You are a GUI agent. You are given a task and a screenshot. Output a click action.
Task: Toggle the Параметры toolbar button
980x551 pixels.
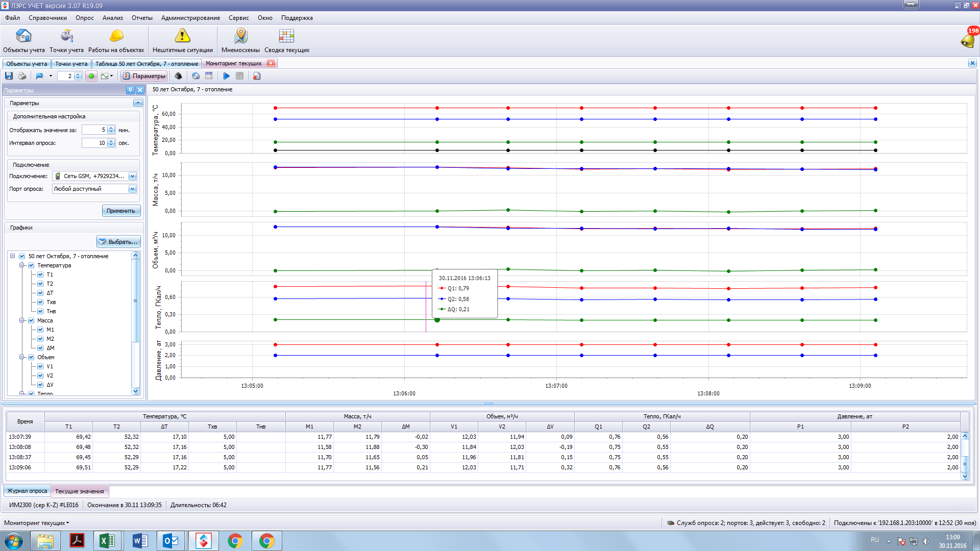pyautogui.click(x=144, y=76)
